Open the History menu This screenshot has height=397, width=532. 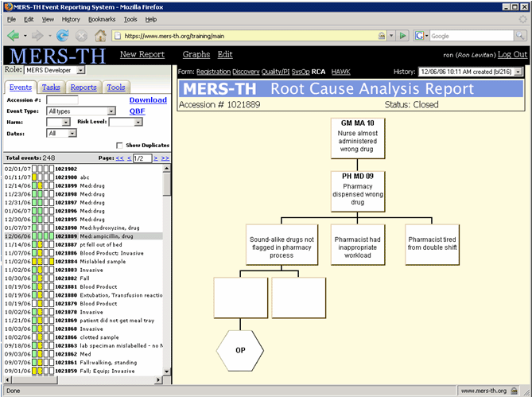point(71,19)
